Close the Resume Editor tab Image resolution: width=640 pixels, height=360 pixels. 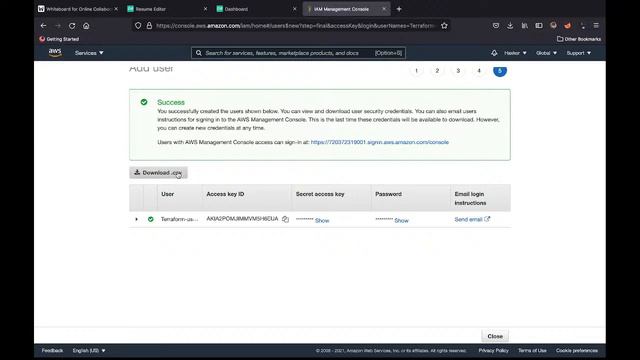point(205,9)
